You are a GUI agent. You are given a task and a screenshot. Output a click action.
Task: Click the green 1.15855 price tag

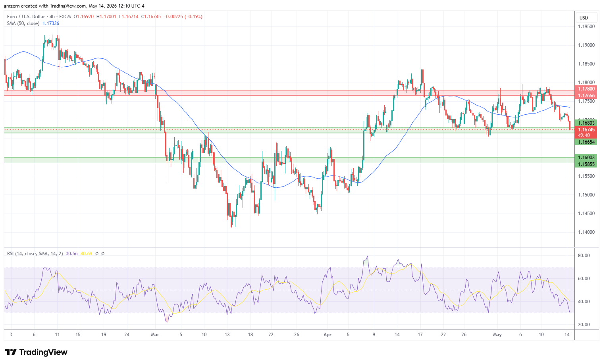click(586, 164)
